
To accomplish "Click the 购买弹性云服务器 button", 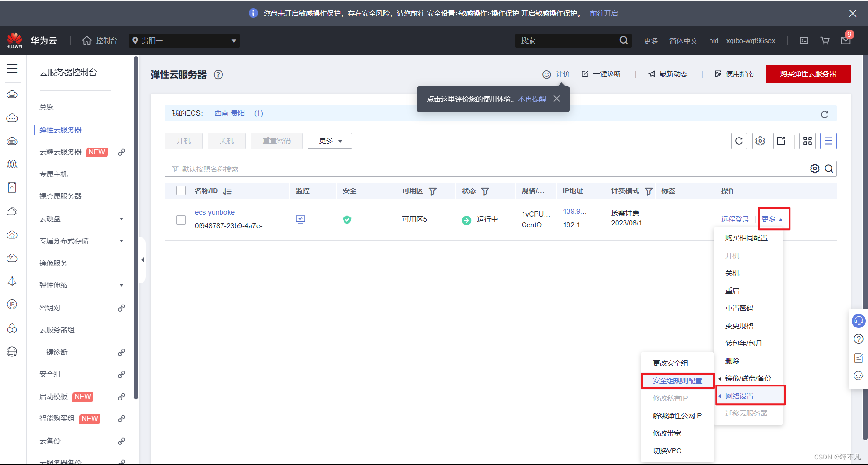I will [x=808, y=74].
